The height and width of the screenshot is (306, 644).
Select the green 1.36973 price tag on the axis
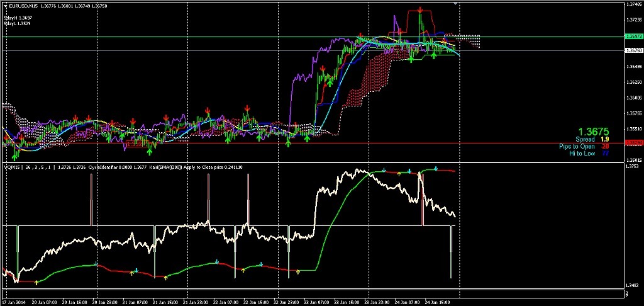click(x=633, y=37)
